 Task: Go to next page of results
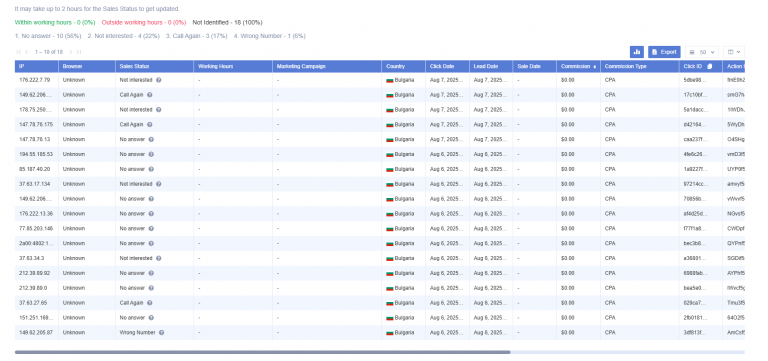point(71,52)
